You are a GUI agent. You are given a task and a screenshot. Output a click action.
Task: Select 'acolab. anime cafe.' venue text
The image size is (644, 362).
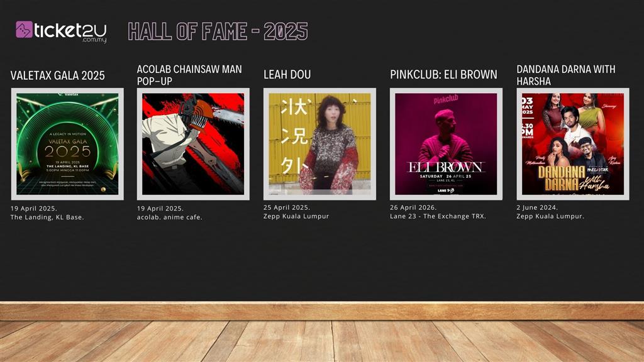click(170, 217)
